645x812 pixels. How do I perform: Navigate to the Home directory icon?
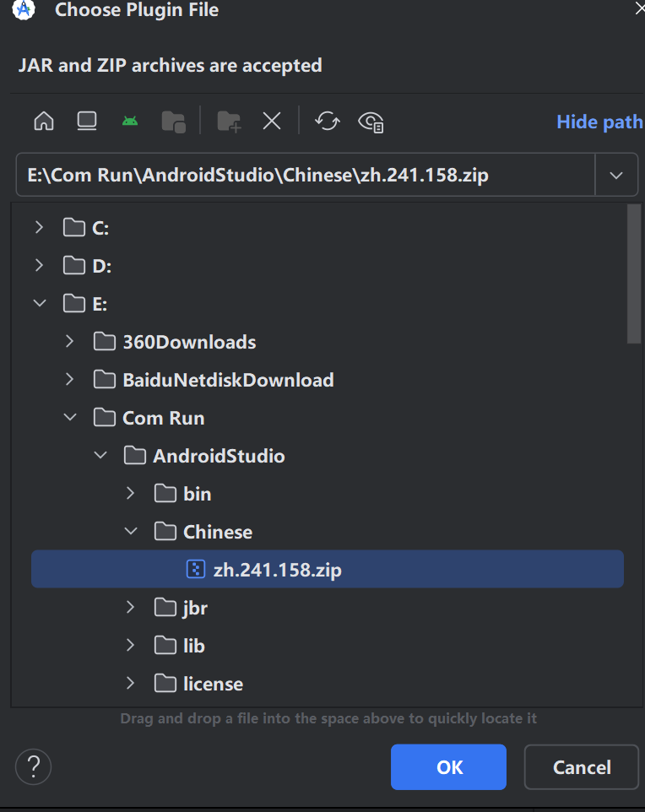pyautogui.click(x=43, y=121)
